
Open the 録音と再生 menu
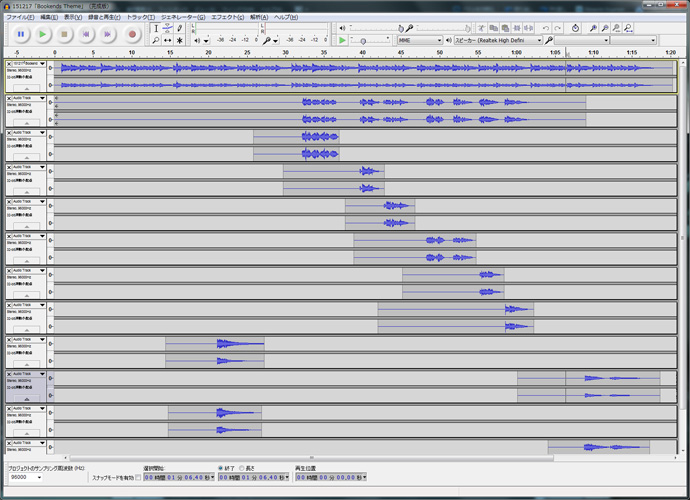point(104,17)
